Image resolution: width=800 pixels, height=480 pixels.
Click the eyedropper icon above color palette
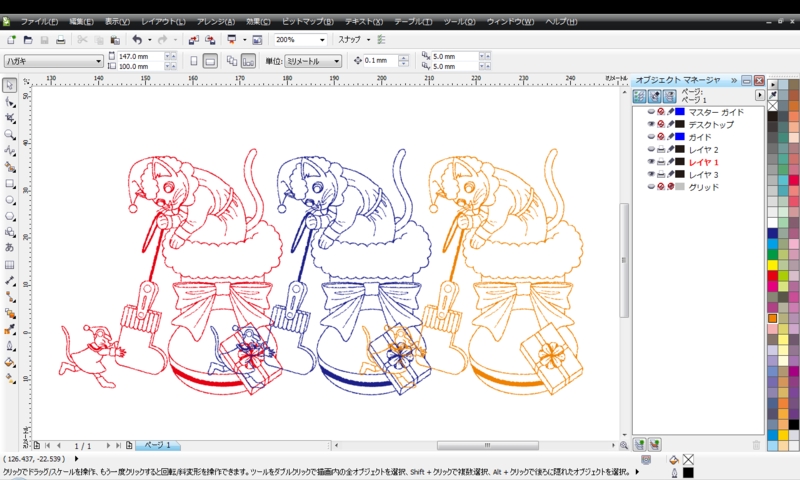tap(773, 95)
